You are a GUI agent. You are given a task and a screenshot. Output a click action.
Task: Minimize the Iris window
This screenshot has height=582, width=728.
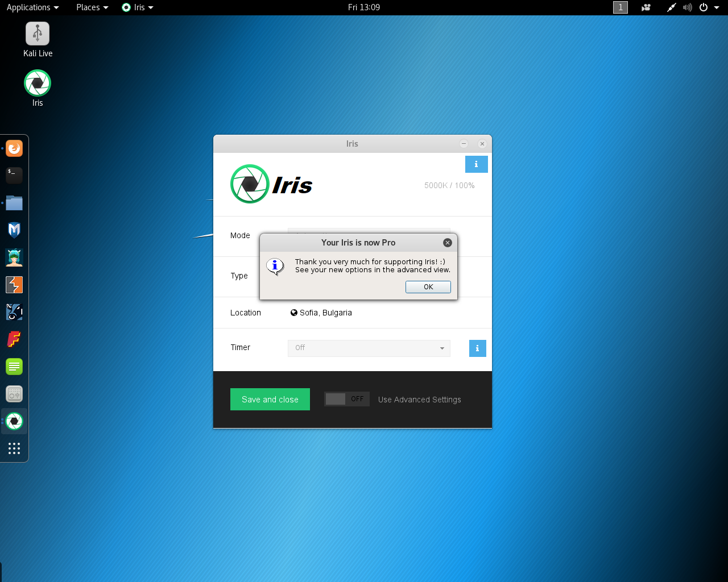(464, 144)
